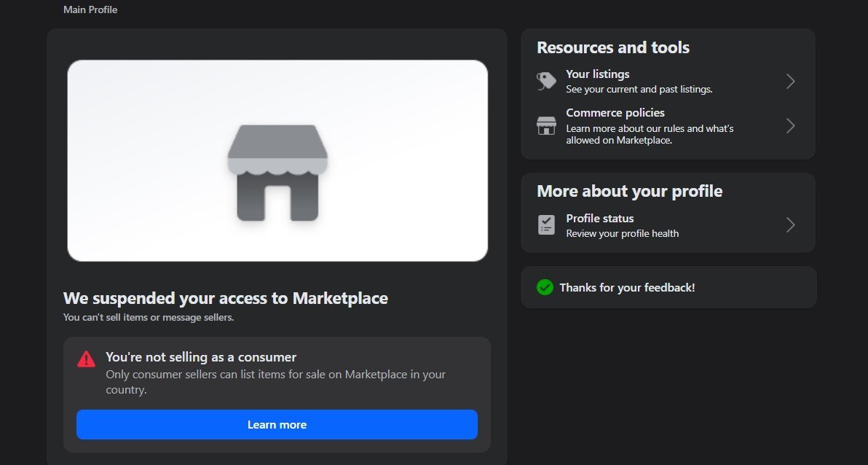
Task: Click the large gray Marketplace storefront illustration
Action: tap(277, 173)
